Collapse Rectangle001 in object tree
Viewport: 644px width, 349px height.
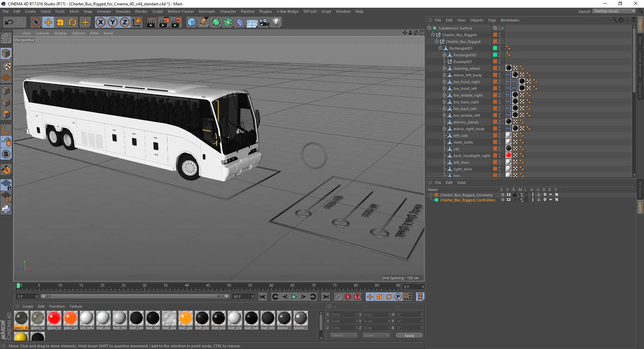[x=440, y=48]
